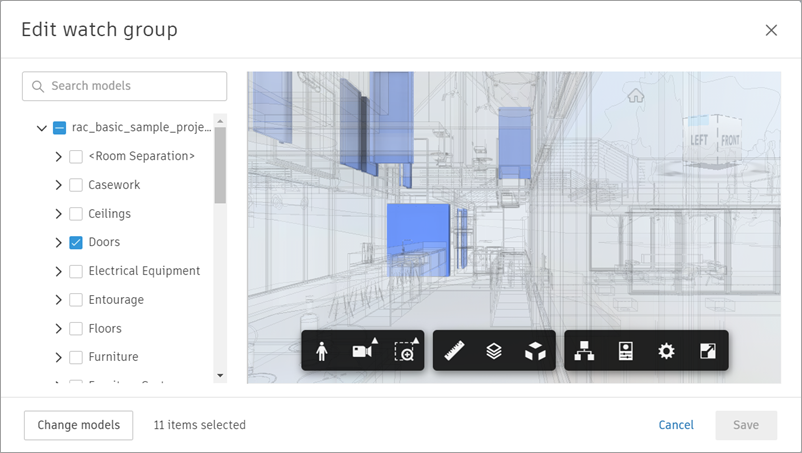Expand the Casework category
This screenshot has width=802, height=453.
point(58,185)
